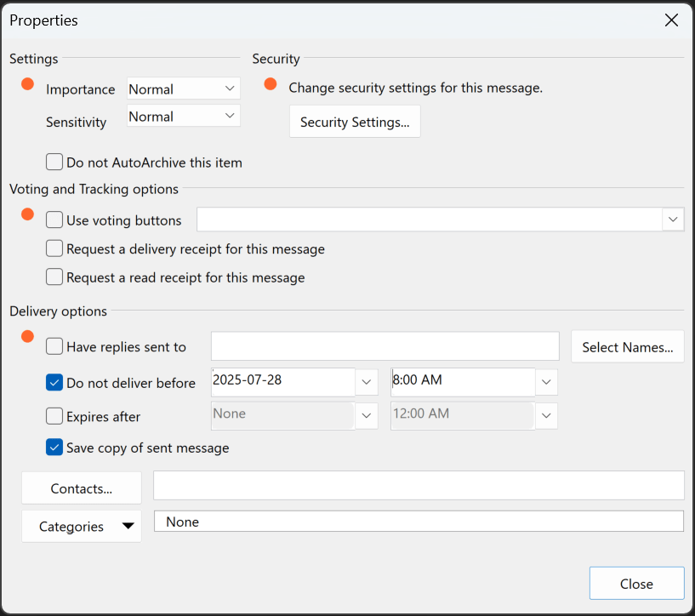Request a delivery receipt for this message

pos(54,249)
